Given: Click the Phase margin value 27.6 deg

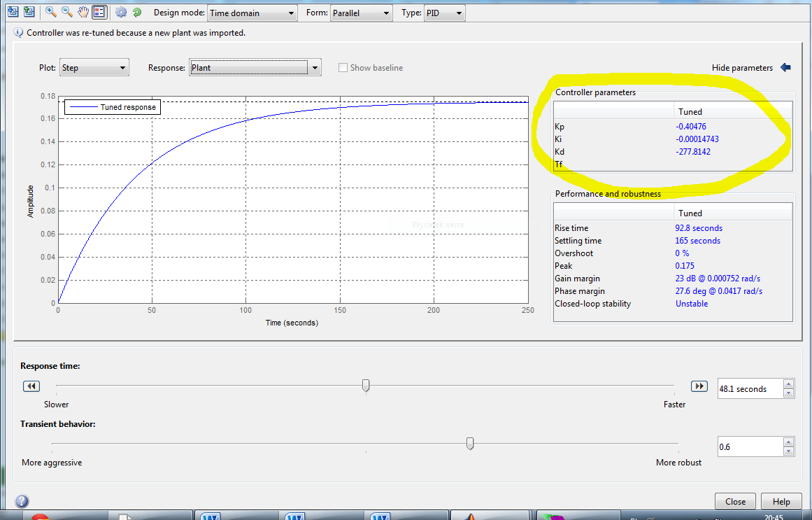Looking at the screenshot, I should [x=719, y=291].
